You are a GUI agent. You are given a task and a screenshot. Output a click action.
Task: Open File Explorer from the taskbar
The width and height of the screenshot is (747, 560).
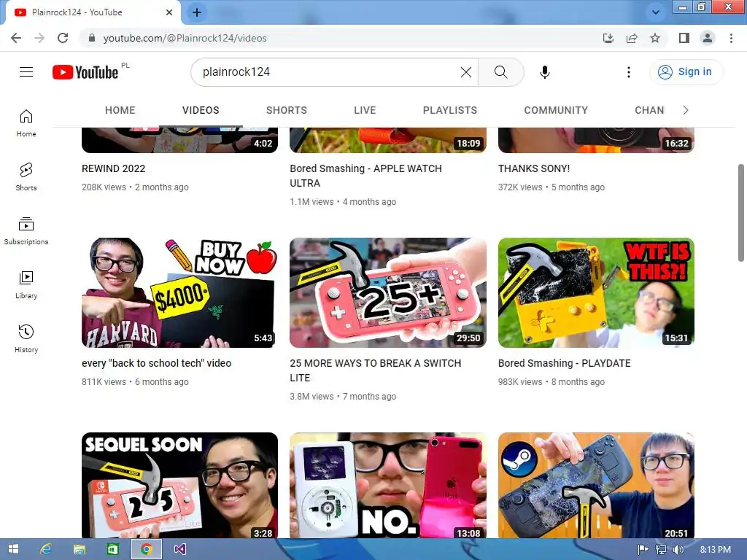[x=80, y=549]
